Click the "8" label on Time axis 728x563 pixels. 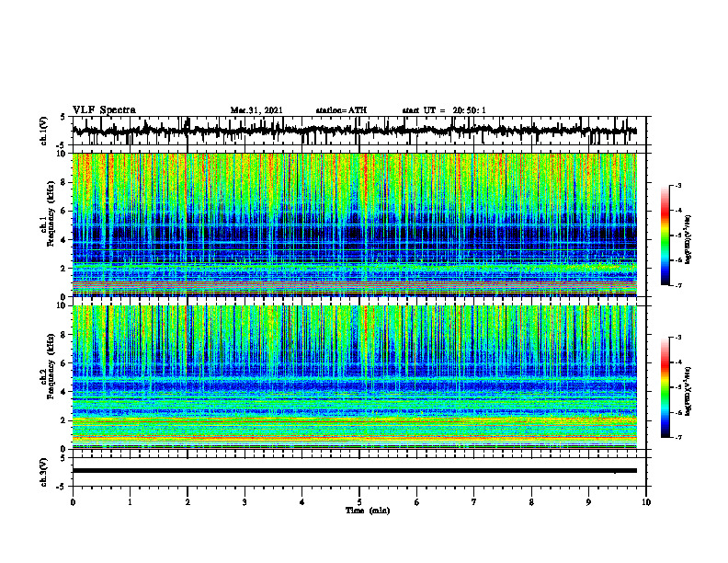[x=531, y=502]
